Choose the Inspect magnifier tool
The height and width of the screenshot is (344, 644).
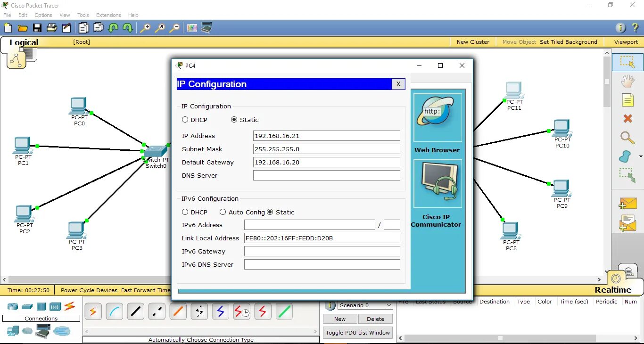627,138
